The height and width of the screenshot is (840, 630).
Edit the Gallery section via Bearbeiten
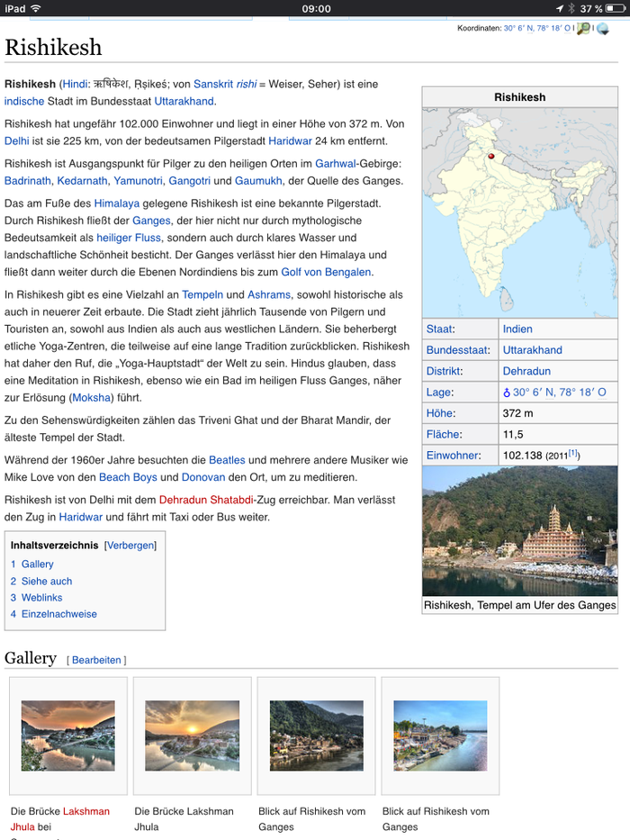(x=96, y=660)
